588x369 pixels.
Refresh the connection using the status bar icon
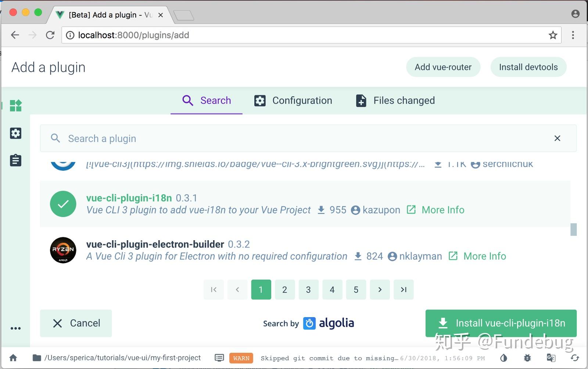(574, 357)
